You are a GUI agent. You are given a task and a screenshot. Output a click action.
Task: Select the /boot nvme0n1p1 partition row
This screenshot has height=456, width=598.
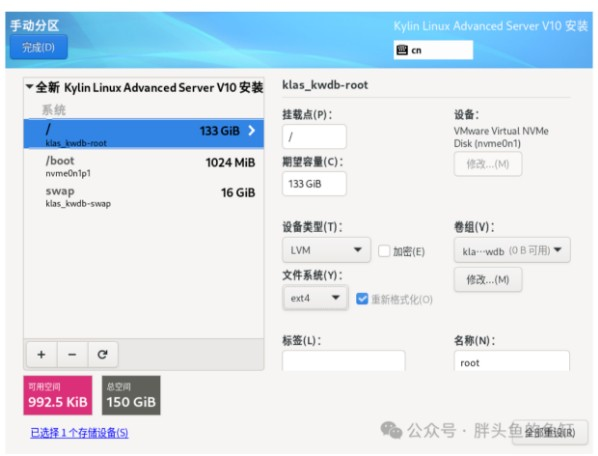[143, 166]
